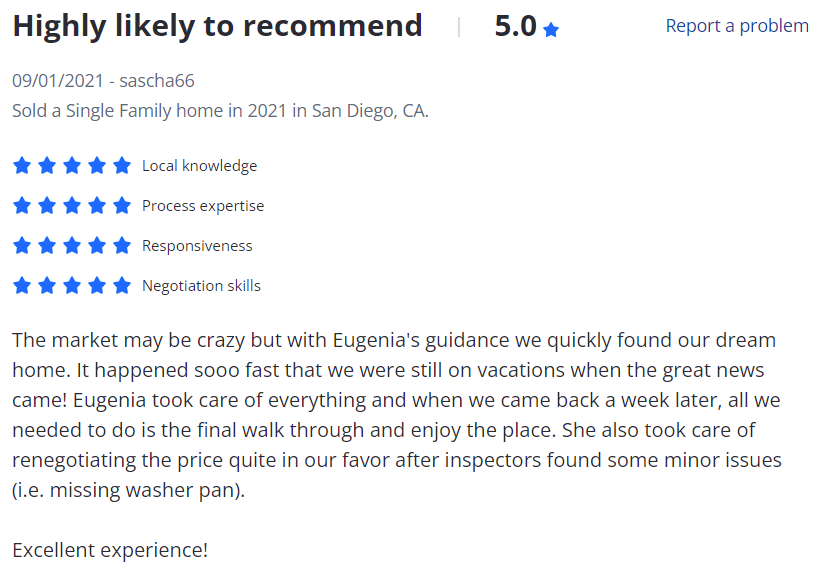Click first star of Process expertise rating

[x=22, y=205]
